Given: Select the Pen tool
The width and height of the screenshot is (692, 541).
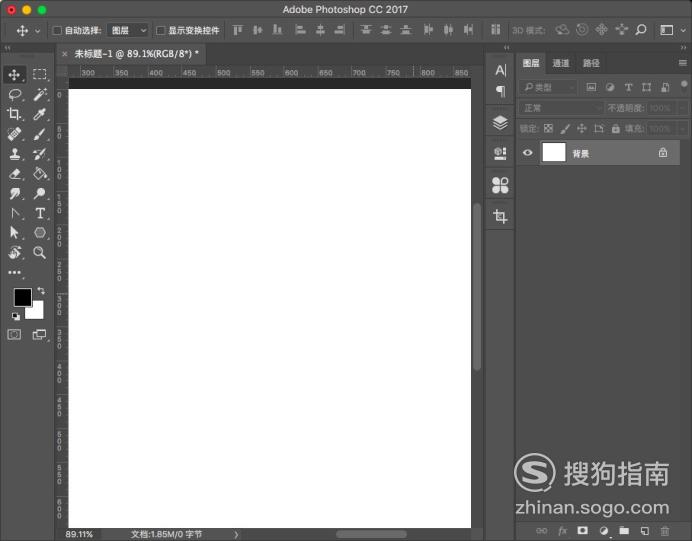Looking at the screenshot, I should point(15,214).
